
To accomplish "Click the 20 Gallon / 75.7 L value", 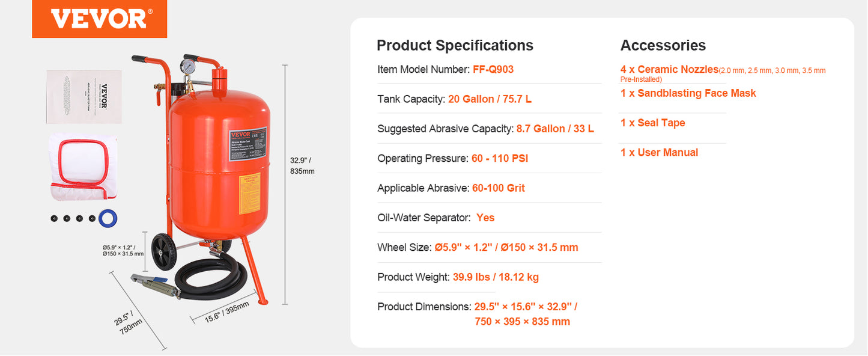I will coord(490,99).
